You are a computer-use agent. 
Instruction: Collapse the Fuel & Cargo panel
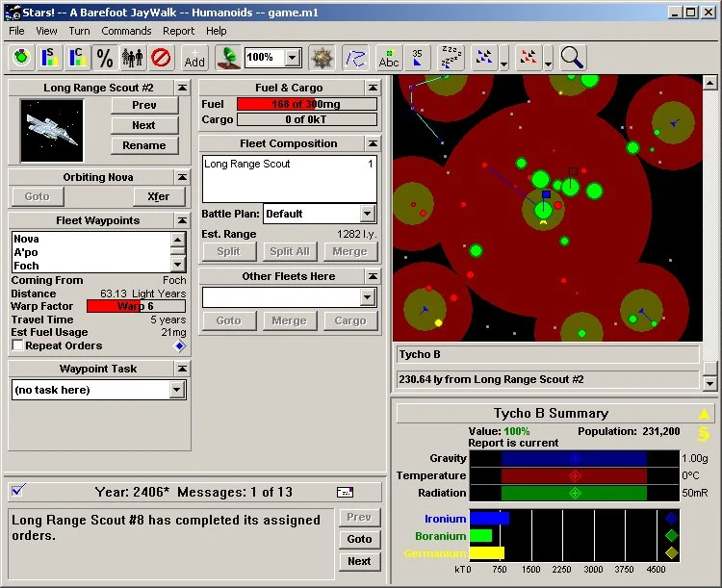(372, 88)
